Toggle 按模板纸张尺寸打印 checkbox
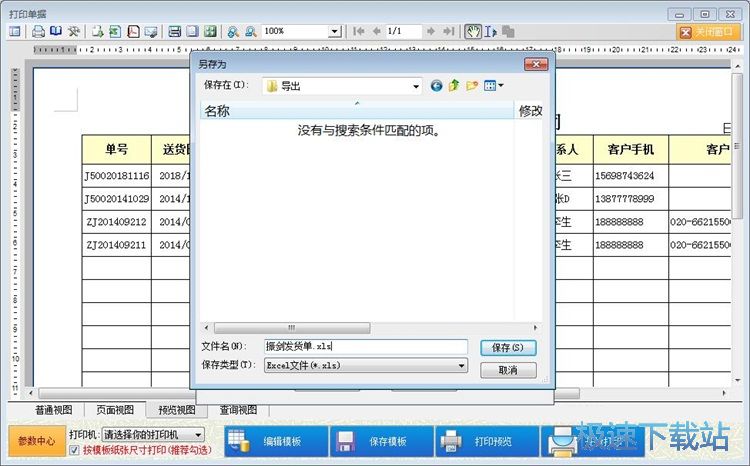This screenshot has width=750, height=466. click(x=74, y=450)
